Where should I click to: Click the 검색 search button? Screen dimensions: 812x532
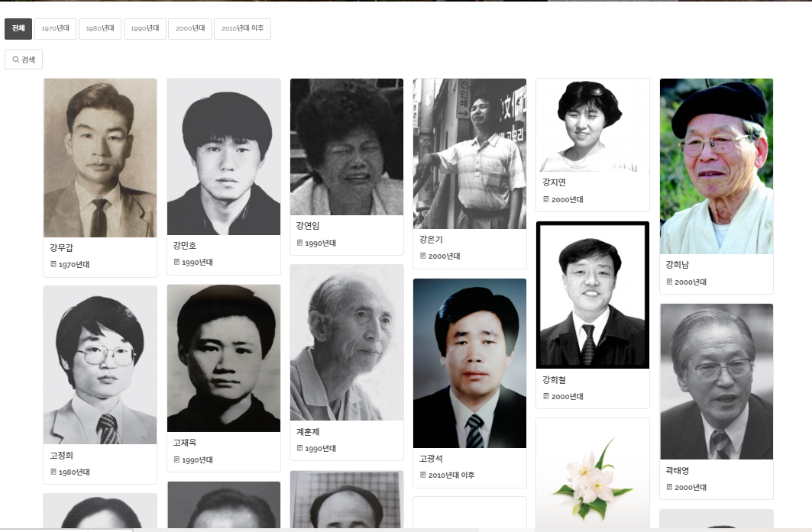click(24, 60)
